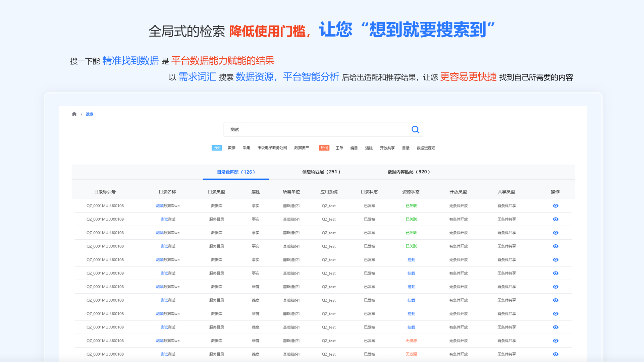Switch to the 数据内容匹配 (320) tab
The height and width of the screenshot is (362, 644).
tap(409, 172)
